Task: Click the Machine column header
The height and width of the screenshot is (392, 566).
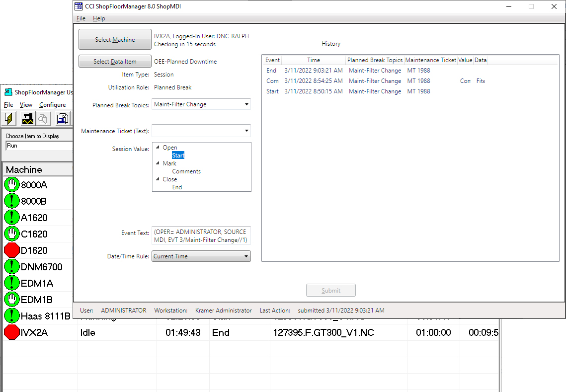Action: click(x=38, y=169)
